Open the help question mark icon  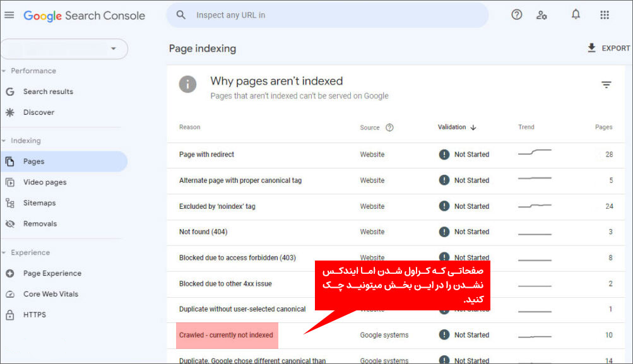pyautogui.click(x=517, y=15)
